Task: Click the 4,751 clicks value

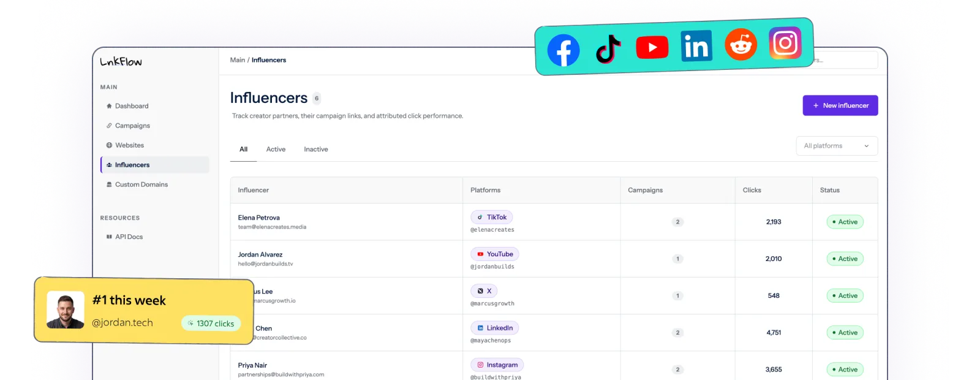Action: (x=774, y=333)
